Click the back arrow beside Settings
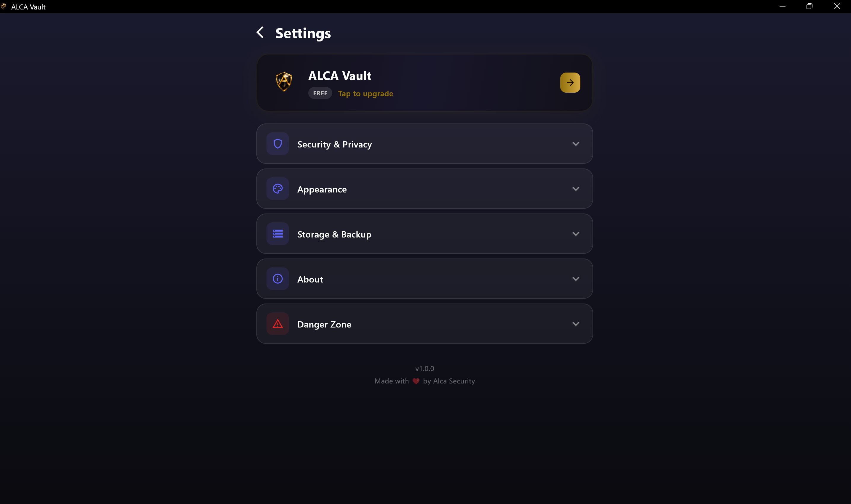Viewport: 851px width, 504px height. (x=260, y=33)
